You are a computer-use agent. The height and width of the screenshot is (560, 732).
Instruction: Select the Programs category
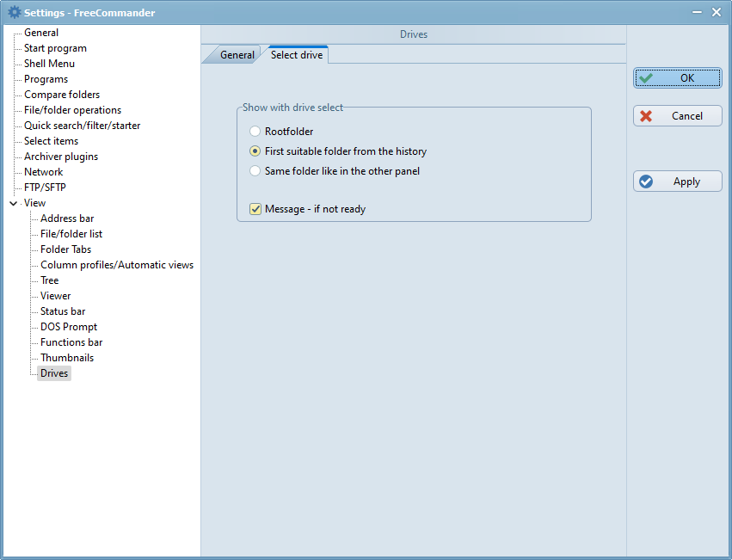click(46, 79)
